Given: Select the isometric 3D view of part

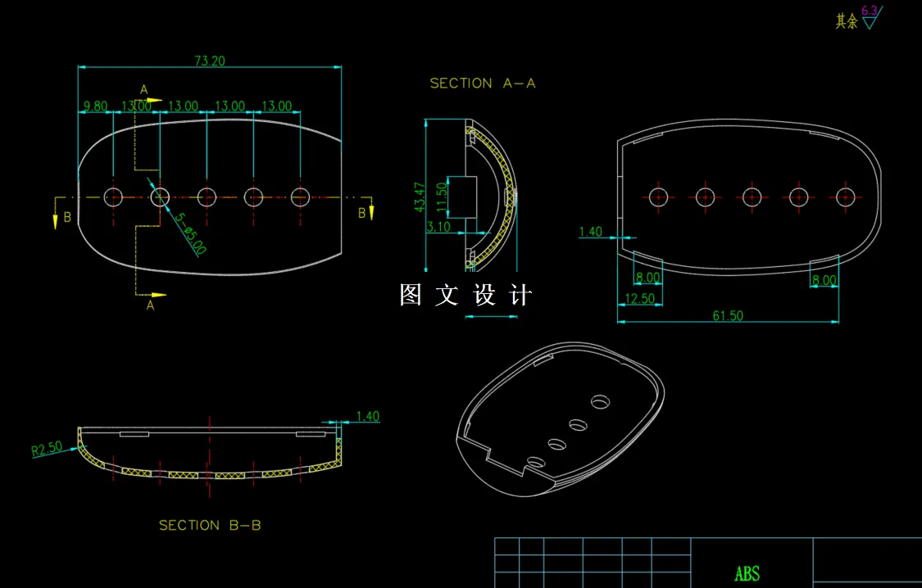Looking at the screenshot, I should pyautogui.click(x=561, y=418).
